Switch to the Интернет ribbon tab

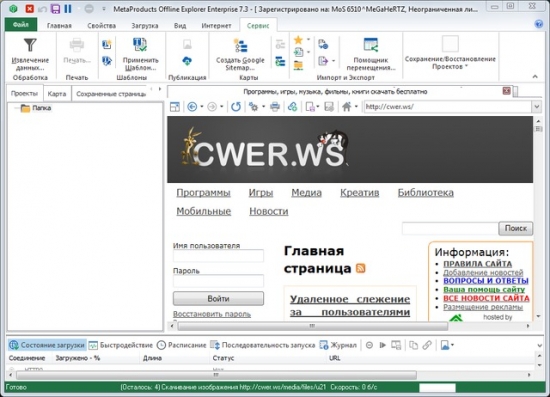coord(216,26)
